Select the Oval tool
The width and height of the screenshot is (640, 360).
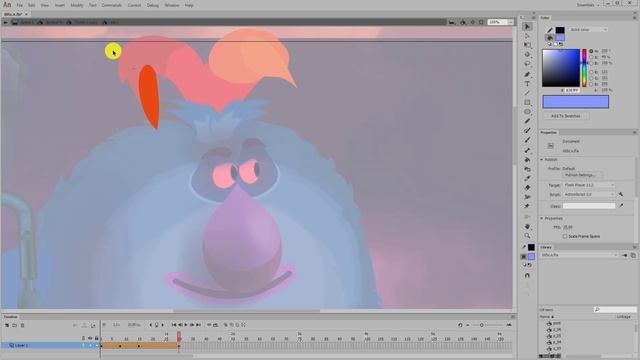click(527, 112)
